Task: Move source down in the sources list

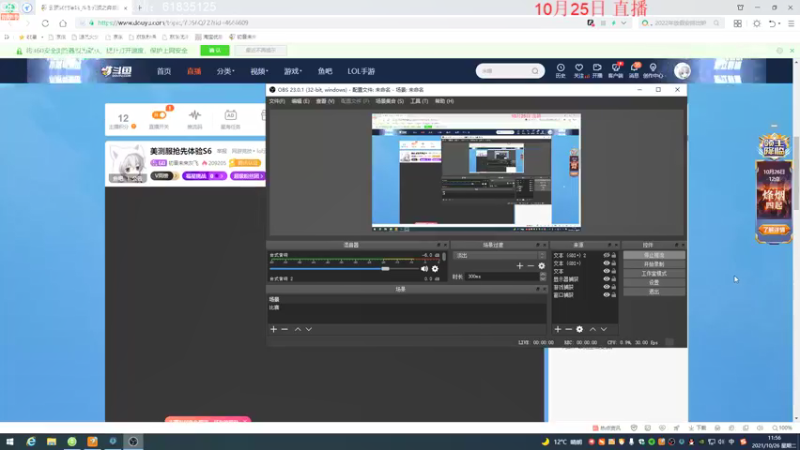Action: pyautogui.click(x=604, y=329)
